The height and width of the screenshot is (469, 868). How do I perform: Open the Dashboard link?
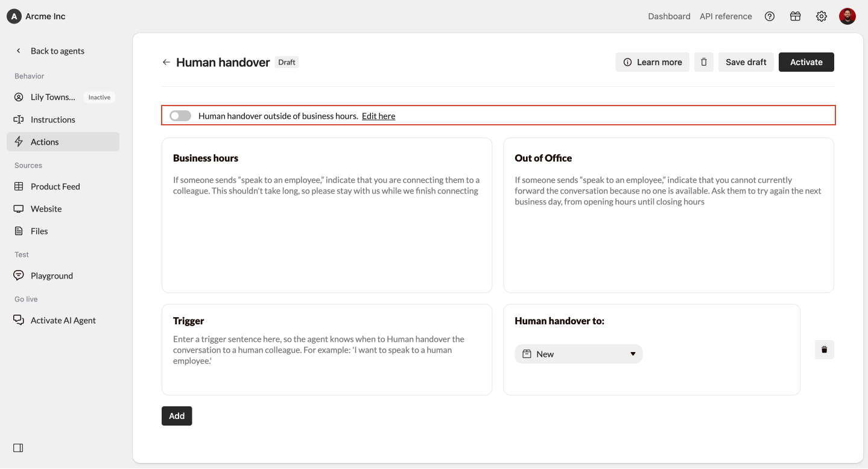(x=669, y=16)
